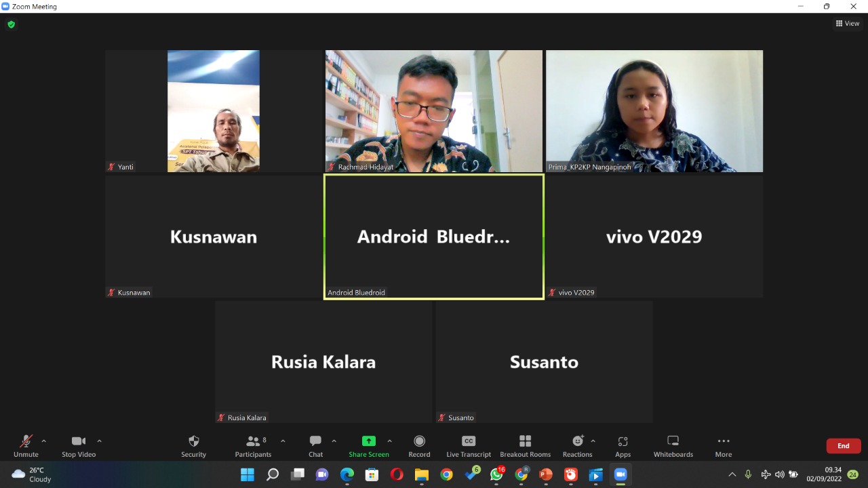Open the View layout menu
The height and width of the screenshot is (488, 868).
click(x=848, y=23)
